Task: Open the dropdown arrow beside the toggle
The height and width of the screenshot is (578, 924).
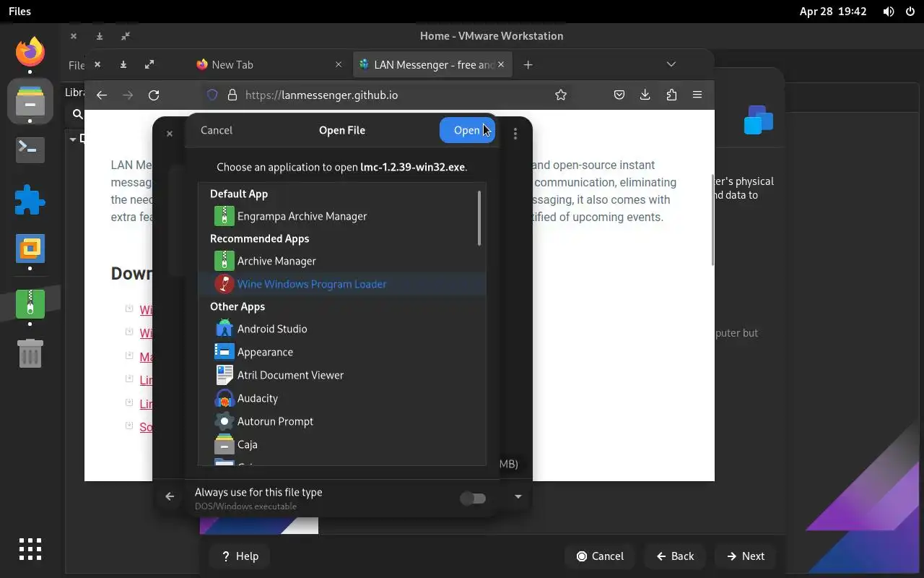Action: 518,496
